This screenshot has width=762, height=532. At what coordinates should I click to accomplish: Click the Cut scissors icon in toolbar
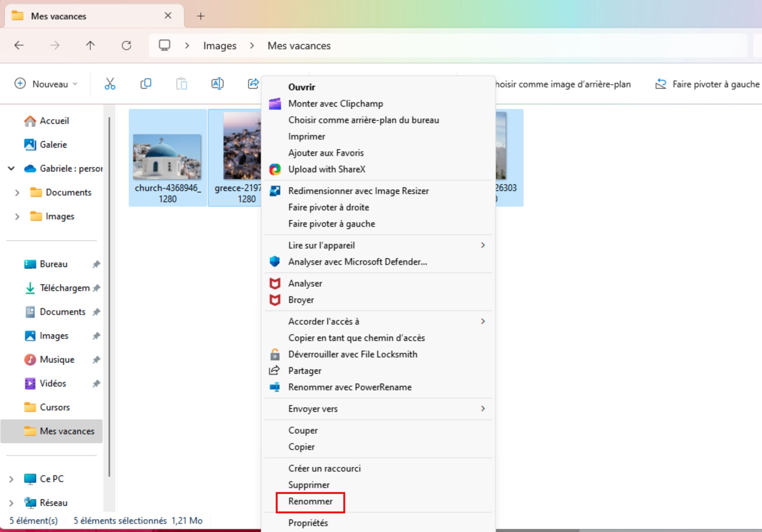pos(110,84)
